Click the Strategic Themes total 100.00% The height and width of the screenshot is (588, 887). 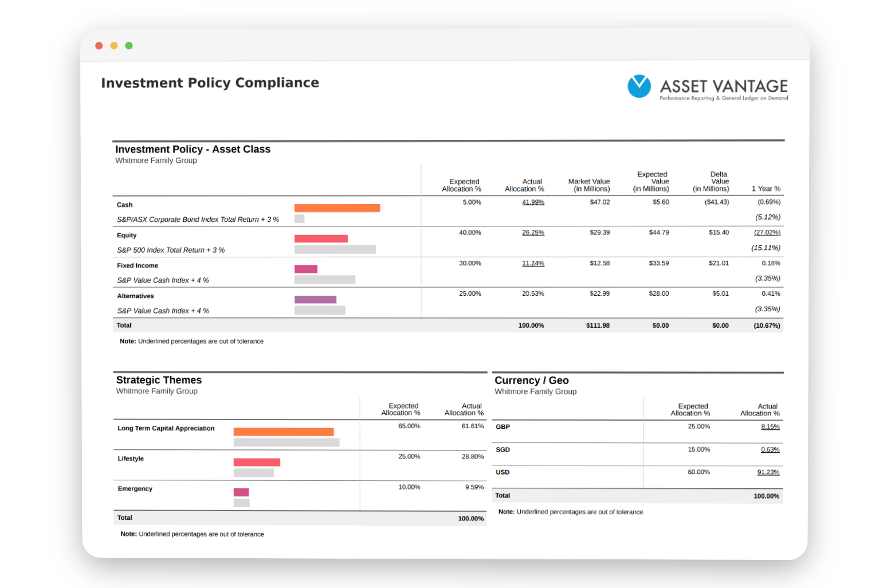point(470,519)
